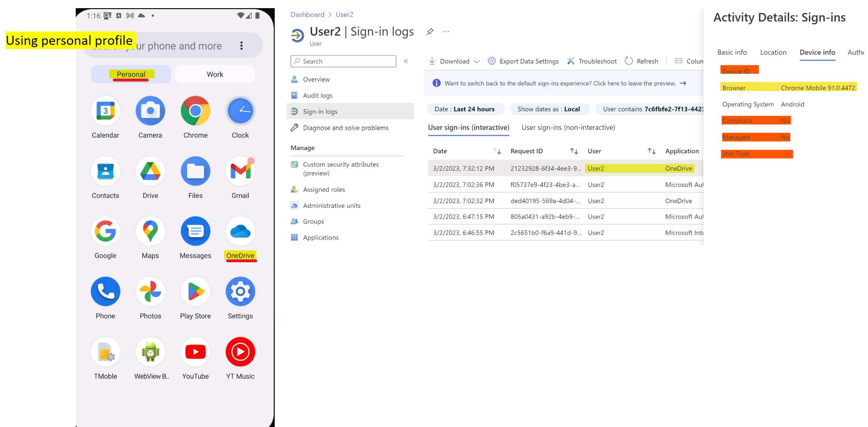Collapse the left navigation menu chevron
868x427 pixels.
406,61
